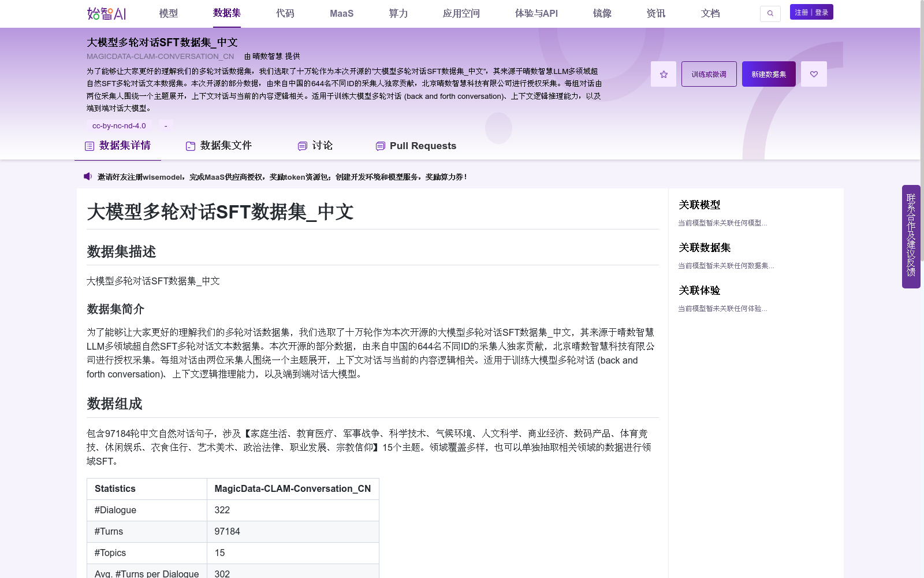Select 镜像 from the top navigation

click(602, 13)
